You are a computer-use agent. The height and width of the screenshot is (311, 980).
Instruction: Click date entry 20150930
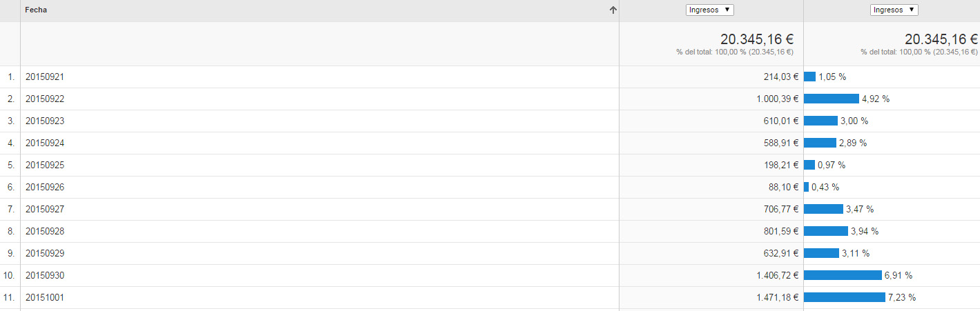[x=45, y=276]
